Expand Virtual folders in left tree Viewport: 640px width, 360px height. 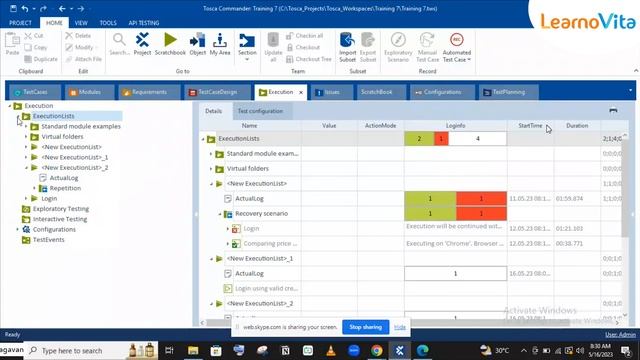tap(27, 137)
